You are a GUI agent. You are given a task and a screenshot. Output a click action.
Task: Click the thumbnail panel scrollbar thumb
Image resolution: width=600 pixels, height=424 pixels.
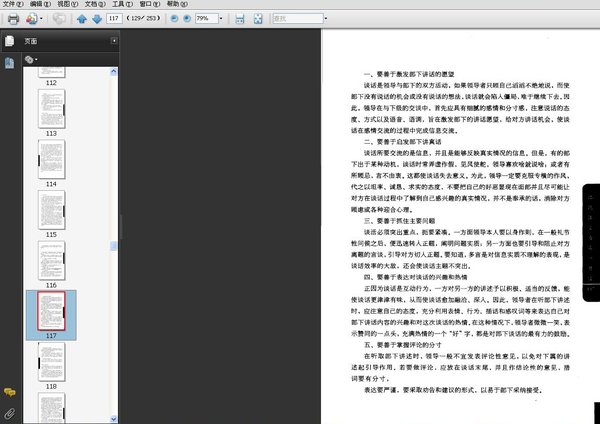click(114, 246)
